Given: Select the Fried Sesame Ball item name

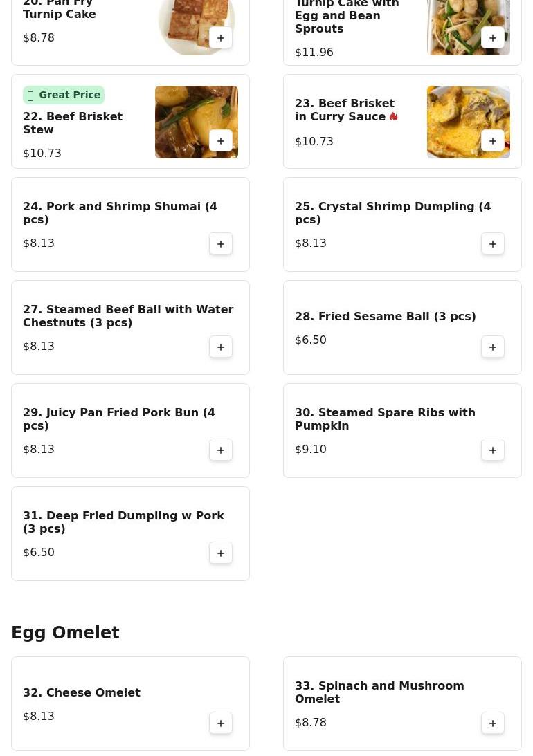Looking at the screenshot, I should point(385,316).
